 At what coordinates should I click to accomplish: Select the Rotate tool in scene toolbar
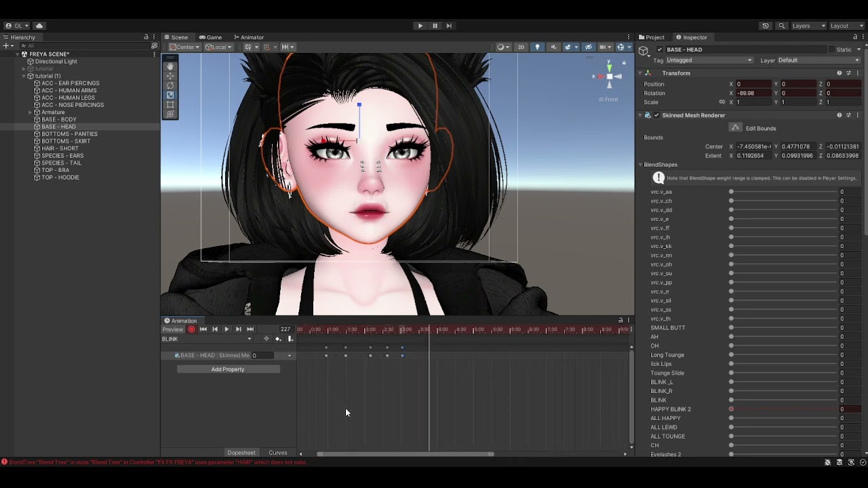click(x=170, y=85)
